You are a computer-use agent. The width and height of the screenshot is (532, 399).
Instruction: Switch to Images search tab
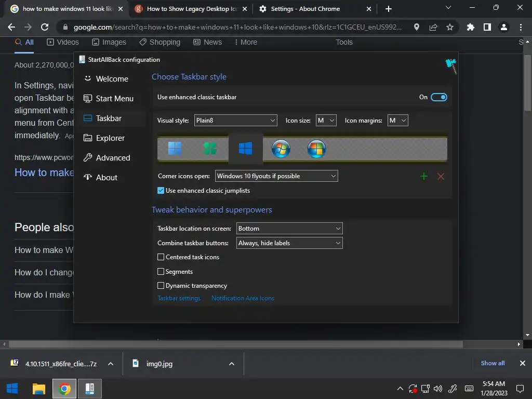coord(109,42)
